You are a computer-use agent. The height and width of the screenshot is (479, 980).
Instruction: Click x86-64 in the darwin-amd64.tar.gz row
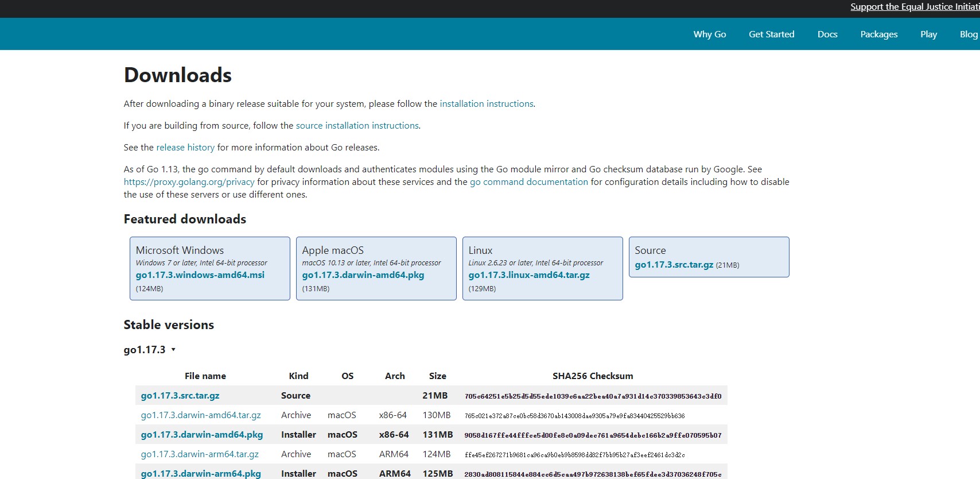[x=393, y=415]
